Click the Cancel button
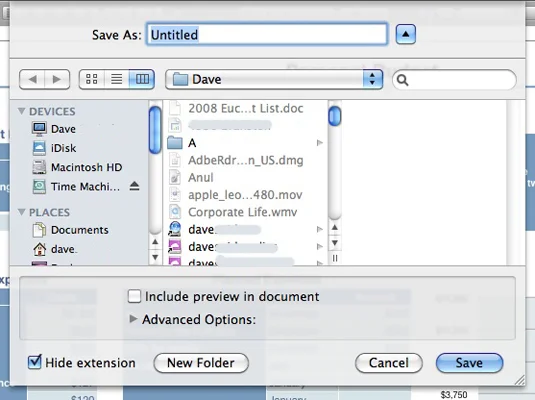This screenshot has width=535, height=400. [389, 363]
